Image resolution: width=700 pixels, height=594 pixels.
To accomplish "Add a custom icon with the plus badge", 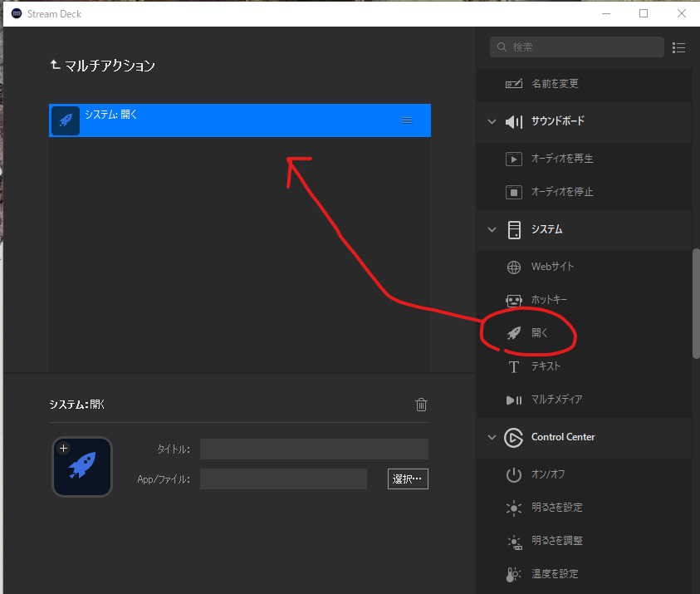I will [x=64, y=449].
